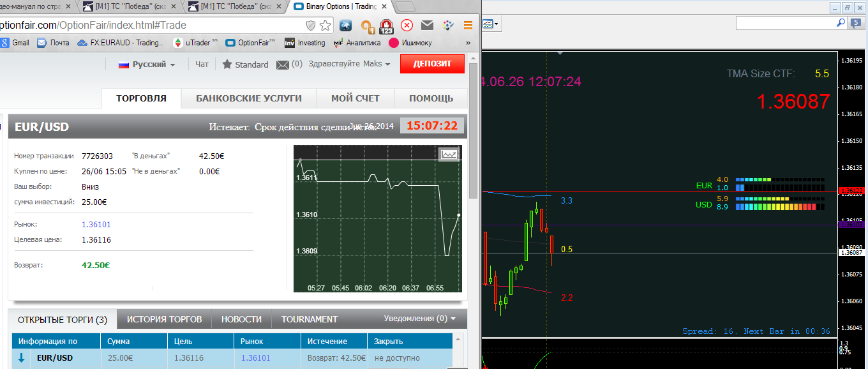The width and height of the screenshot is (868, 369).
Task: Click the down arrow icon in EUR/USD trade row
Action: (22, 358)
